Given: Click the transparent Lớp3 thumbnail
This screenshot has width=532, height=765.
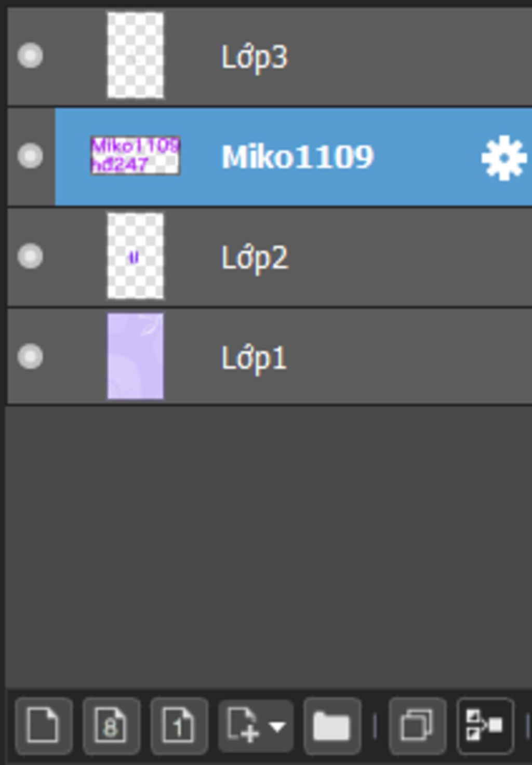Looking at the screenshot, I should coord(136,56).
